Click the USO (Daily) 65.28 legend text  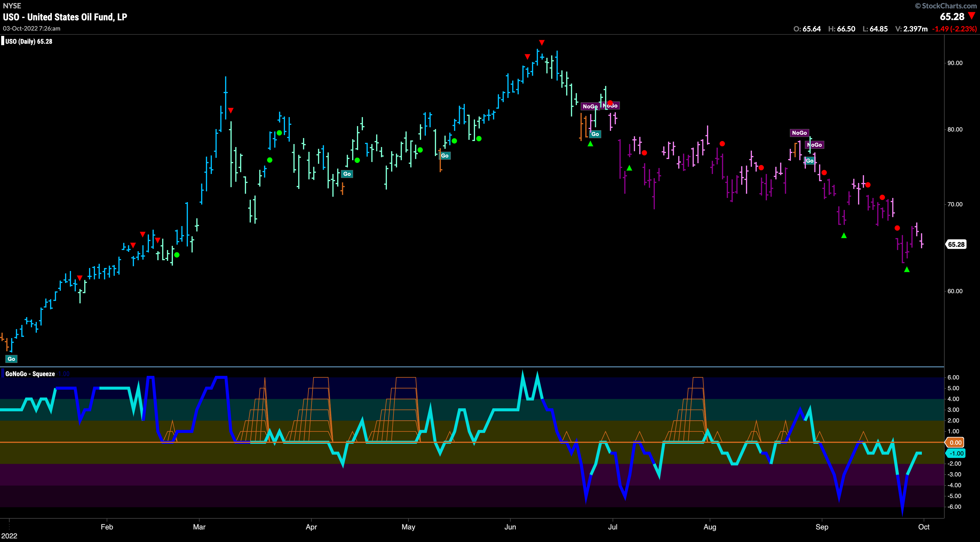pos(29,41)
